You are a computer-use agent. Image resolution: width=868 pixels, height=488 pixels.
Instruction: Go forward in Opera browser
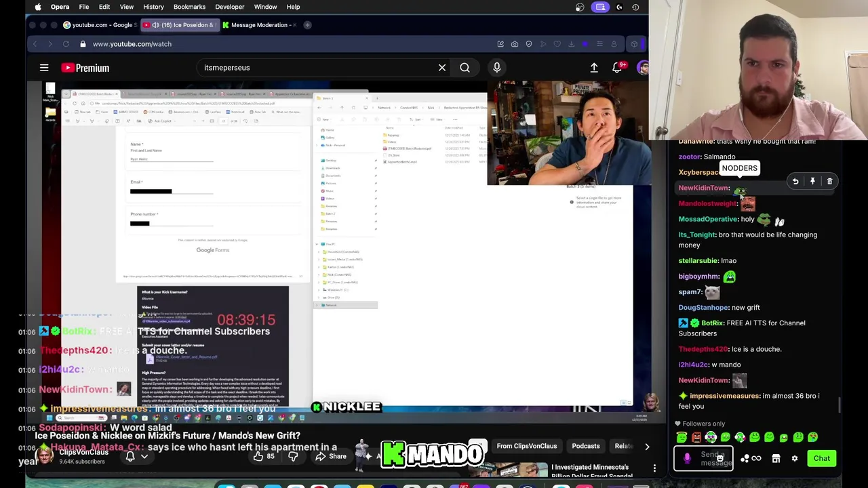click(50, 44)
